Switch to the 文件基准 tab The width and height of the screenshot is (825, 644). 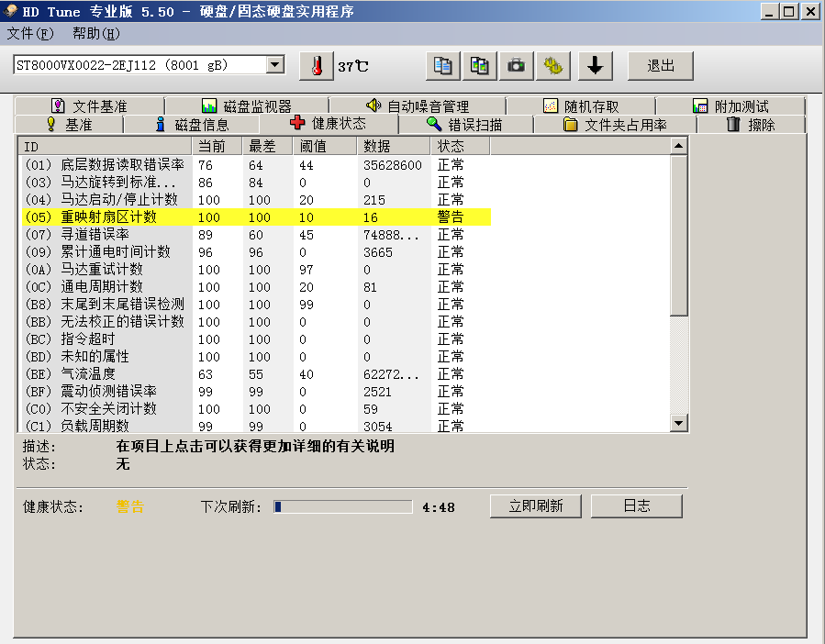(89, 106)
